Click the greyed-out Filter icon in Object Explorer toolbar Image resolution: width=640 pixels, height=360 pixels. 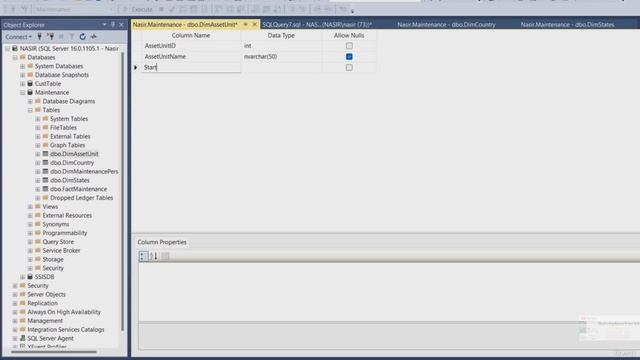tap(72, 37)
